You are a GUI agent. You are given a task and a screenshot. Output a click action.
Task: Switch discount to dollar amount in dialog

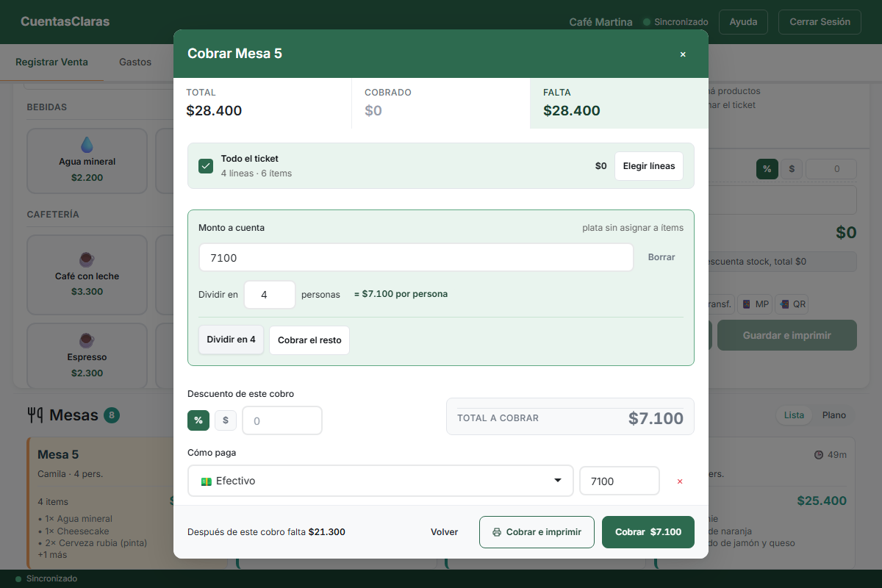click(226, 420)
